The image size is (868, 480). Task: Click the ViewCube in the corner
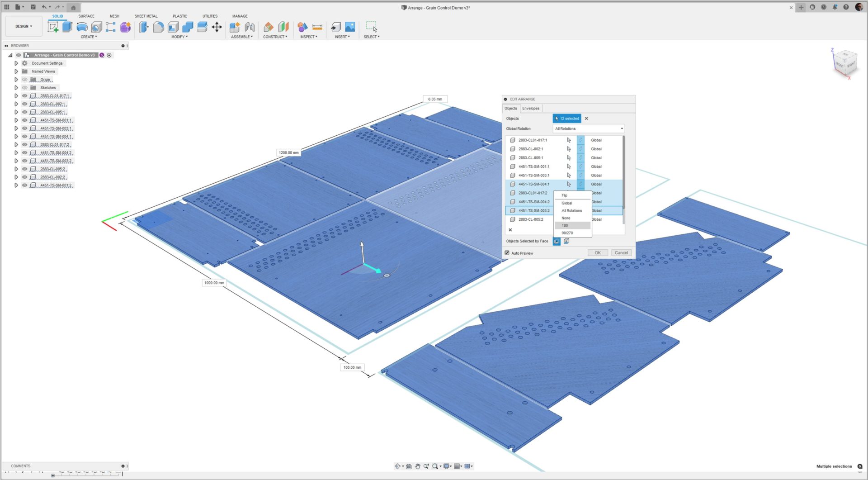tap(844, 62)
